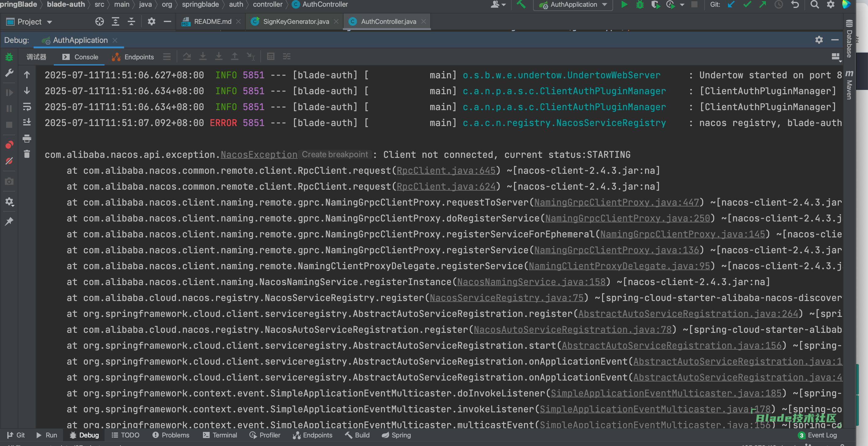Viewport: 868px width, 446px height.
Task: Stop the running process in top toolbar
Action: click(x=694, y=5)
